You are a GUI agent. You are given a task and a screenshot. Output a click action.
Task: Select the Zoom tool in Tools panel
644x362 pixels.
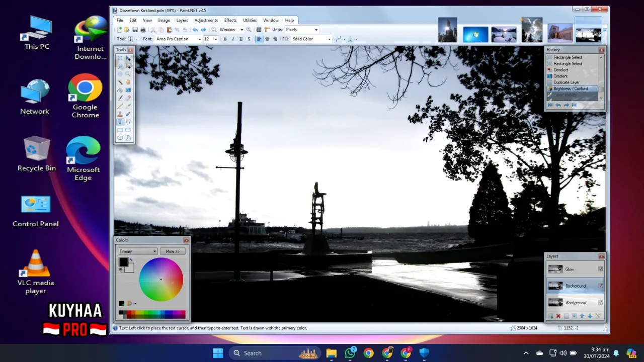(x=128, y=74)
